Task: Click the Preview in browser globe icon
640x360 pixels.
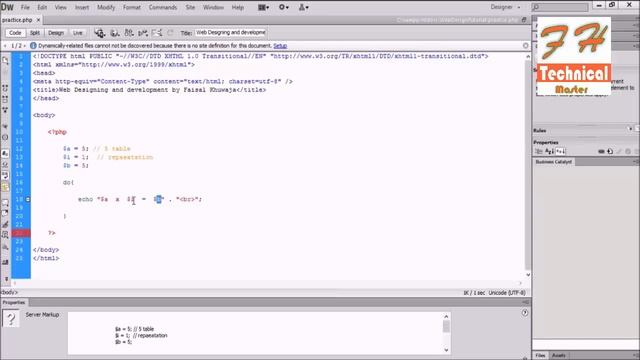Action: (115, 33)
